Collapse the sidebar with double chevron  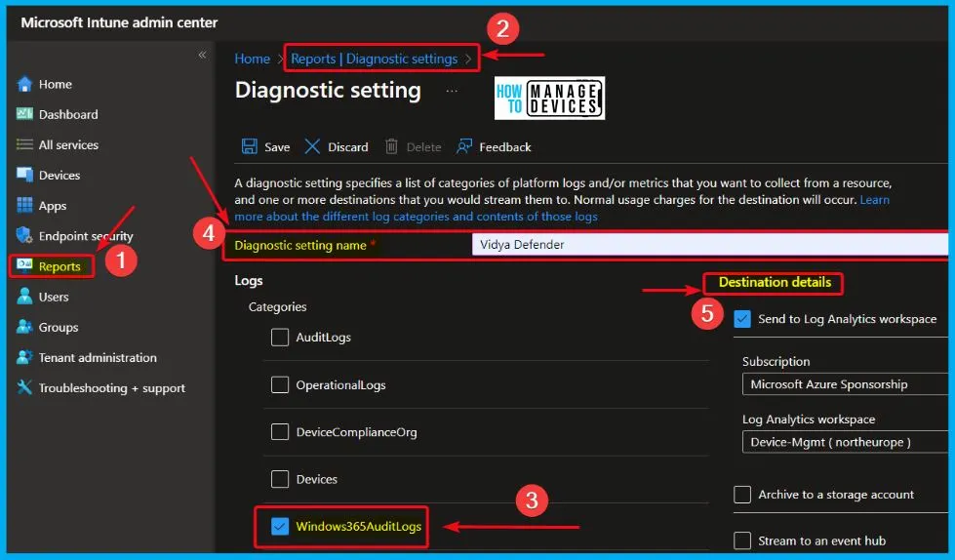pyautogui.click(x=202, y=55)
